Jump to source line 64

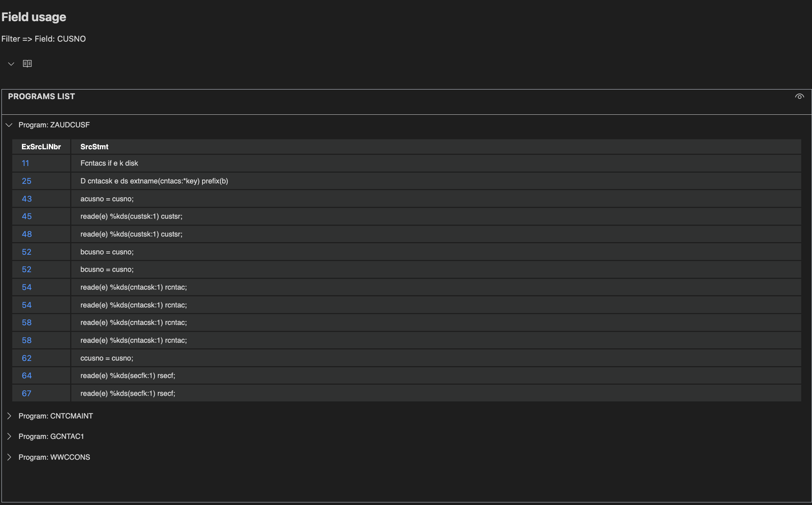[x=26, y=376]
